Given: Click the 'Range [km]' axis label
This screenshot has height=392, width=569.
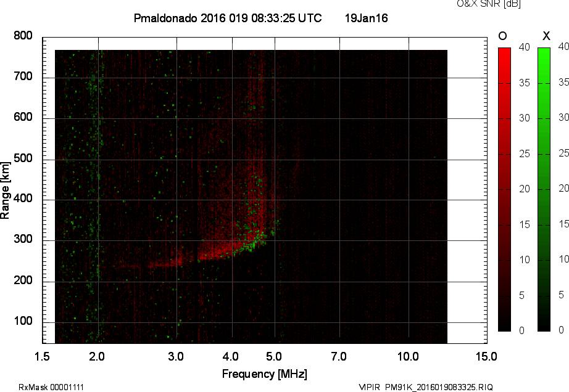Looking at the screenshot, I should pos(5,190).
